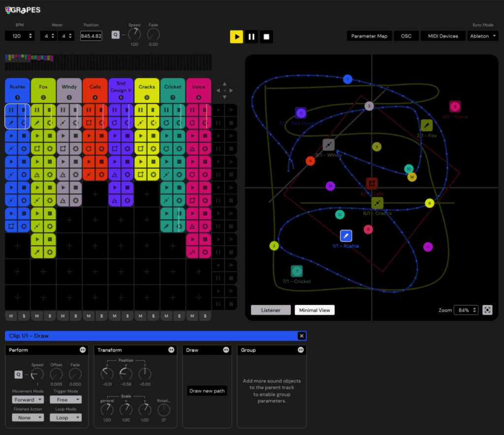This screenshot has height=435, width=504.
Task: Collapse the Draw panel
Action: tap(226, 350)
